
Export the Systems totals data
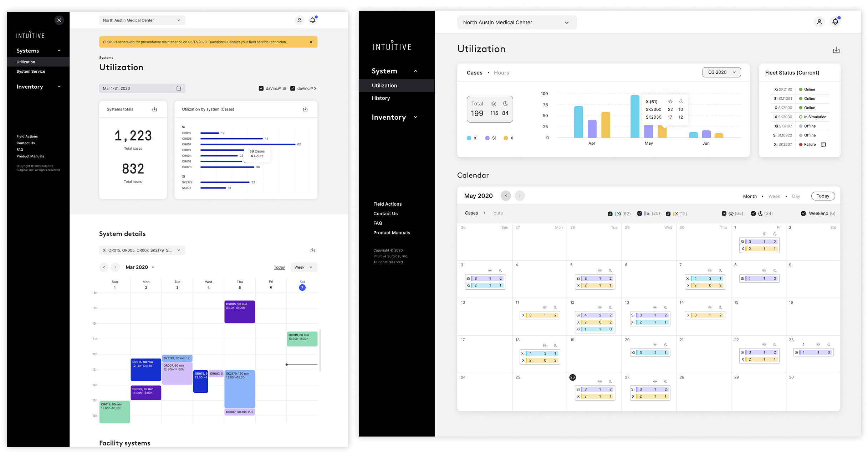[154, 109]
